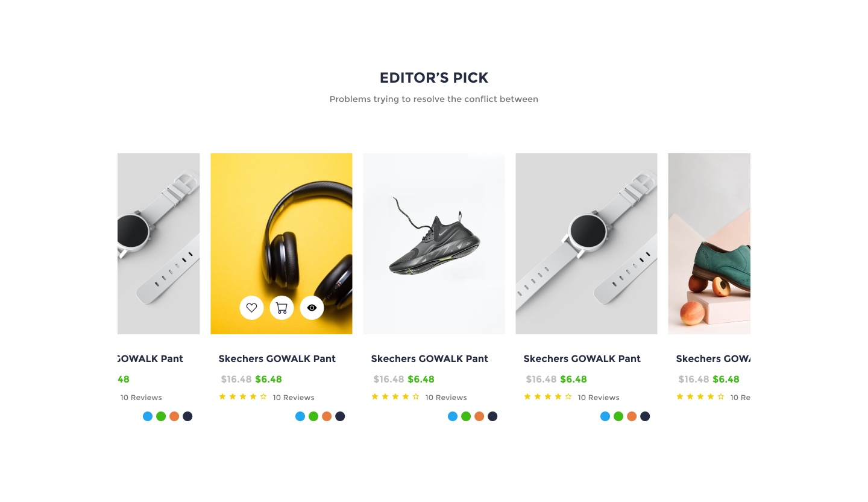The image size is (868, 502).
Task: Click the eye quick-view icon on headphones
Action: (x=312, y=308)
